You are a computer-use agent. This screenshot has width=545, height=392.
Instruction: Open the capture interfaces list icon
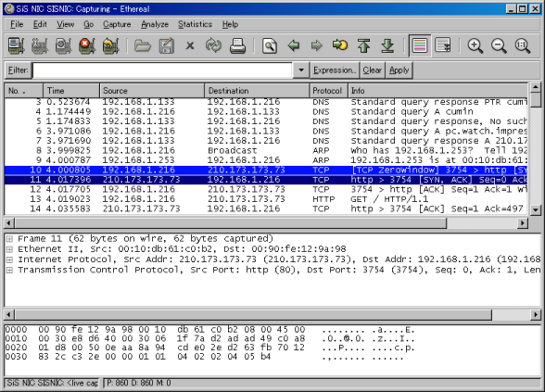[x=16, y=45]
